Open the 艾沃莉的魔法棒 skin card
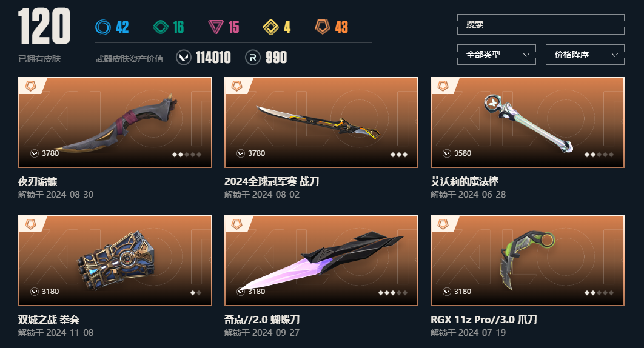Screen dimensions: 644x348 click(x=528, y=122)
